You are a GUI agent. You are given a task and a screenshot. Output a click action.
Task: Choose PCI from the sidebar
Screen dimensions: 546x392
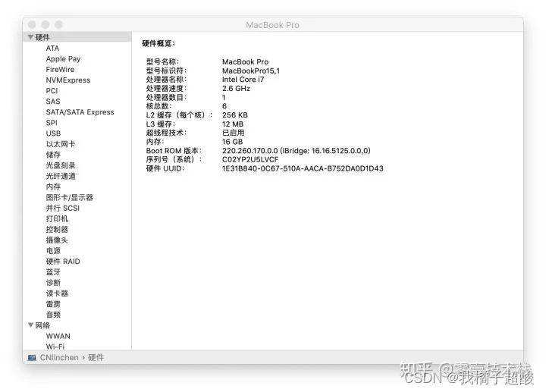click(x=52, y=90)
